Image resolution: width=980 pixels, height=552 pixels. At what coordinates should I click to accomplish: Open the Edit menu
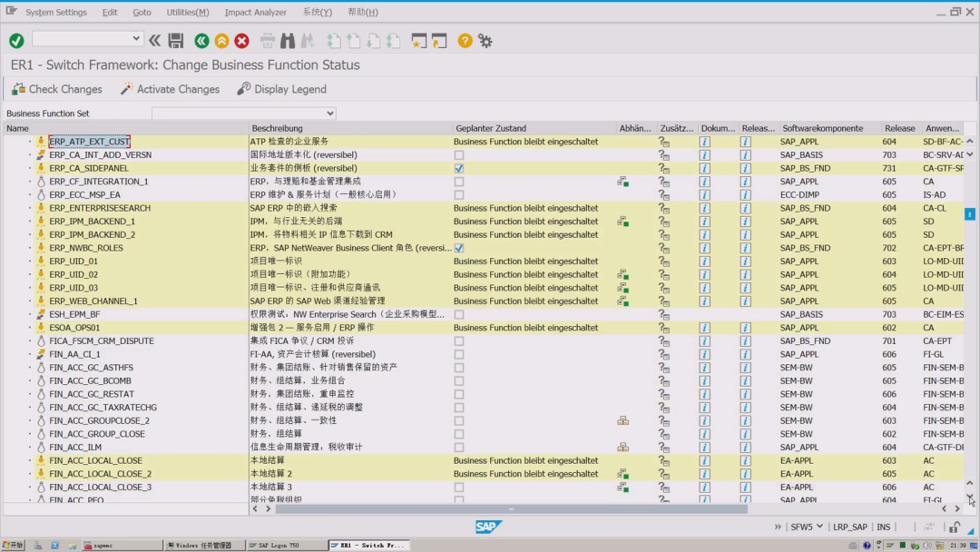(110, 12)
